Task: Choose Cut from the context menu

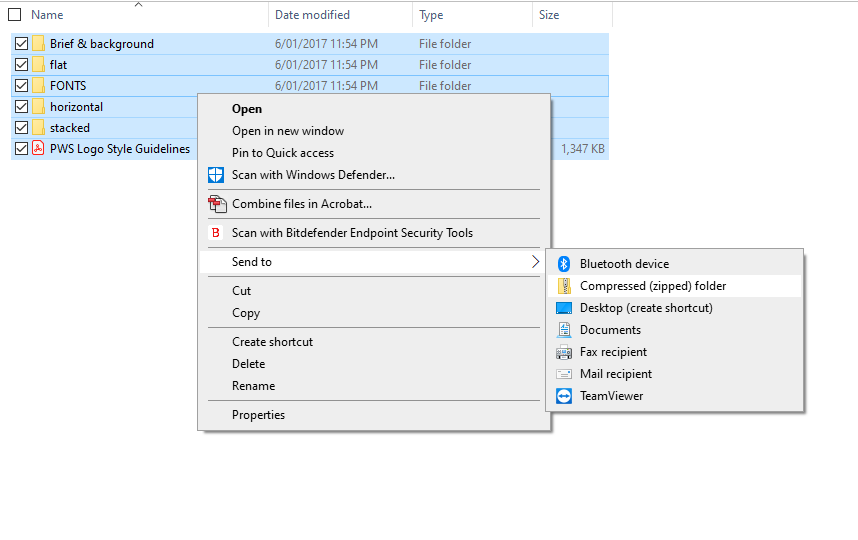Action: 374,291
